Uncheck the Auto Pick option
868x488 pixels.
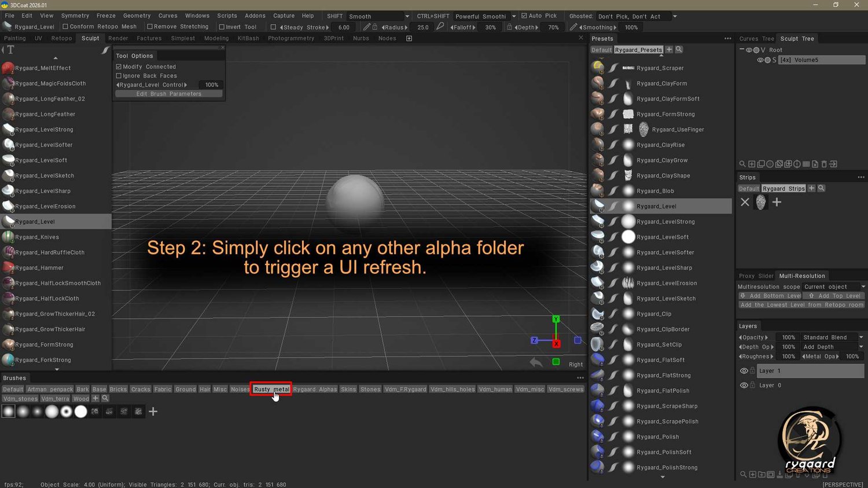tap(524, 16)
